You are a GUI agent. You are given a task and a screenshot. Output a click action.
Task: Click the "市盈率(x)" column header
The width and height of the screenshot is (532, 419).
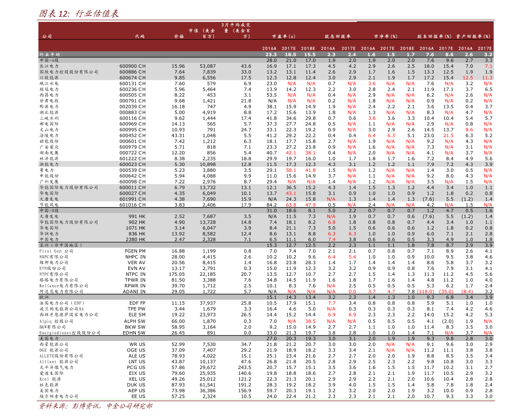pos(284,36)
